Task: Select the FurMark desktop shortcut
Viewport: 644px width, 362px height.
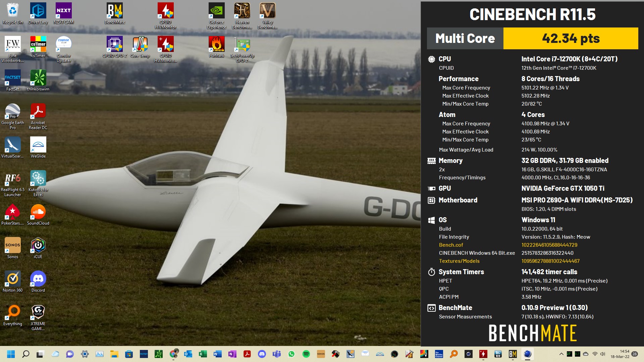Action: pos(217,47)
